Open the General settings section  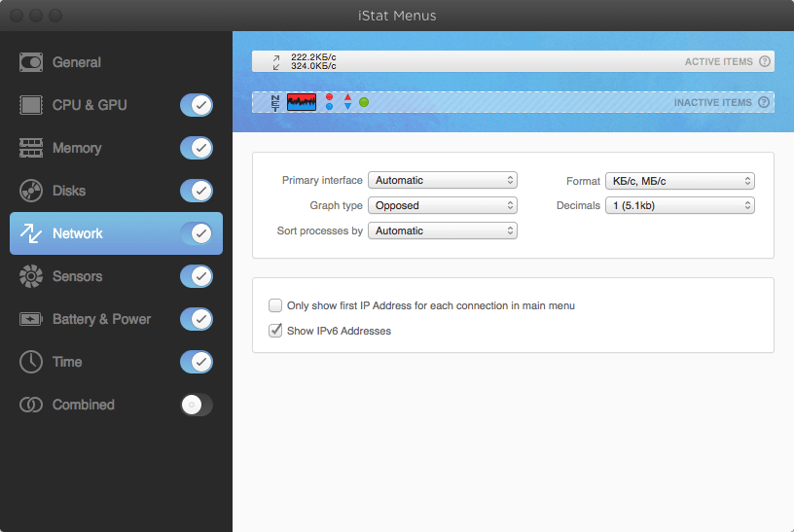[x=77, y=62]
